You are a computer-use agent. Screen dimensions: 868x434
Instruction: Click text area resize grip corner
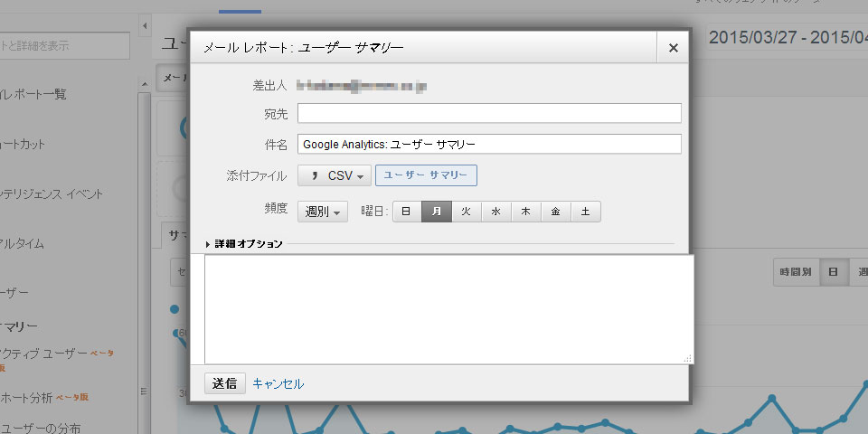coord(688,359)
